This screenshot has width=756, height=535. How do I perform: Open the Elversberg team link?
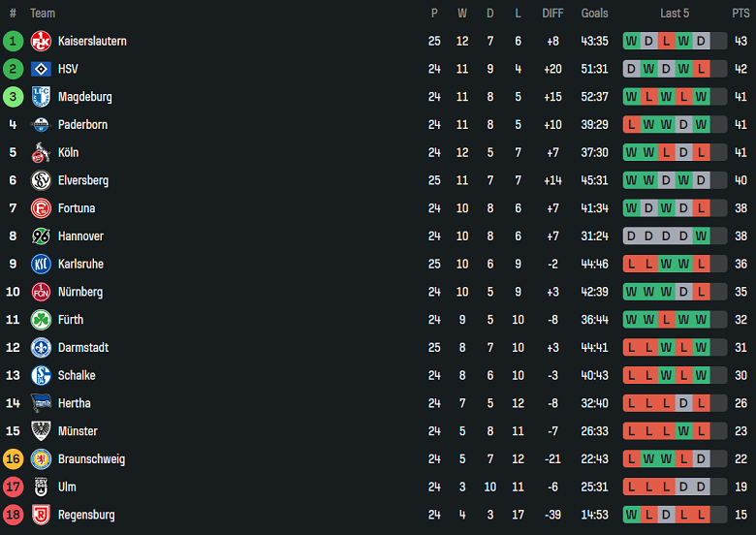click(83, 181)
